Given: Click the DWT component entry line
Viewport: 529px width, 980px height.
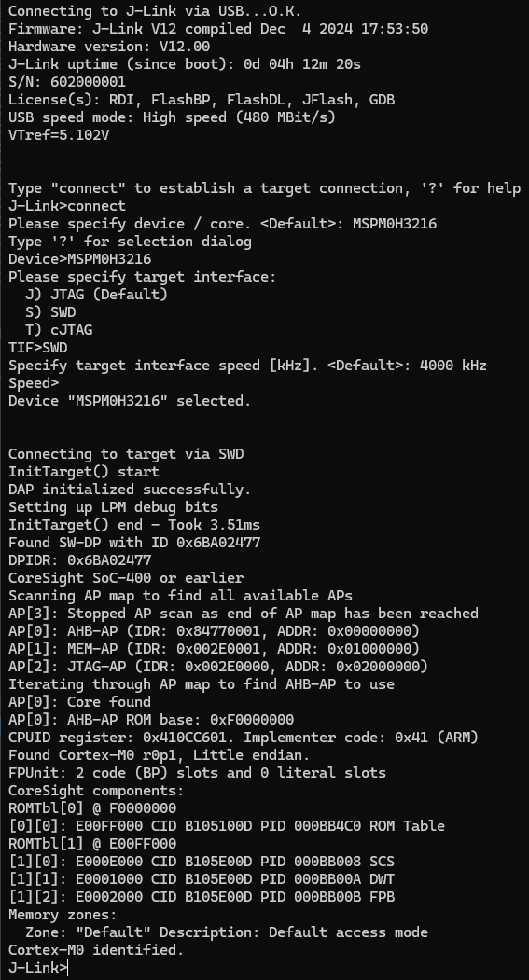Looking at the screenshot, I should tap(202, 878).
